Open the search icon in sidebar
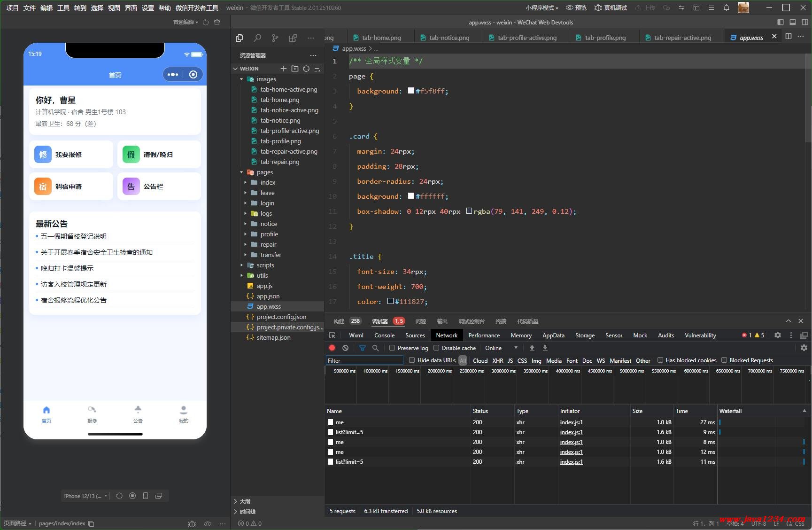 (257, 38)
